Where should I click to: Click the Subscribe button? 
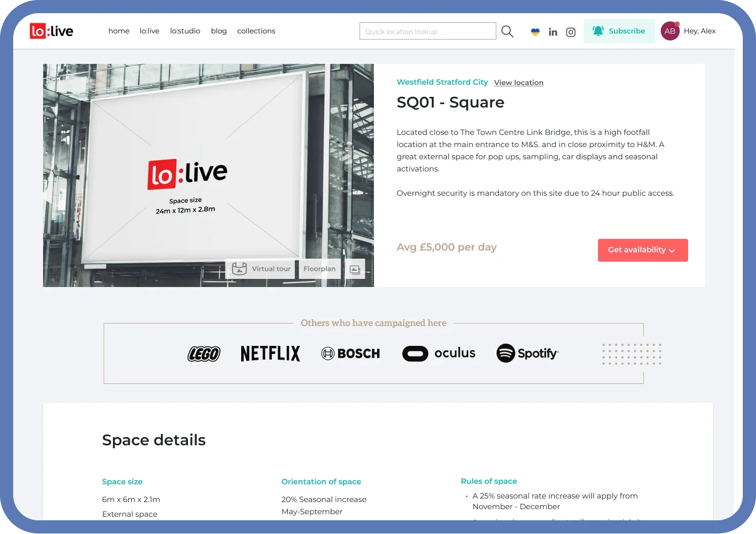point(619,31)
